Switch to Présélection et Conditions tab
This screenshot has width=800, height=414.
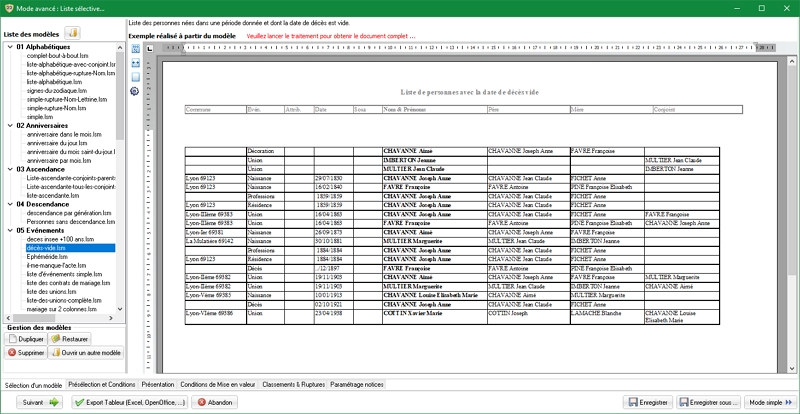coord(102,384)
